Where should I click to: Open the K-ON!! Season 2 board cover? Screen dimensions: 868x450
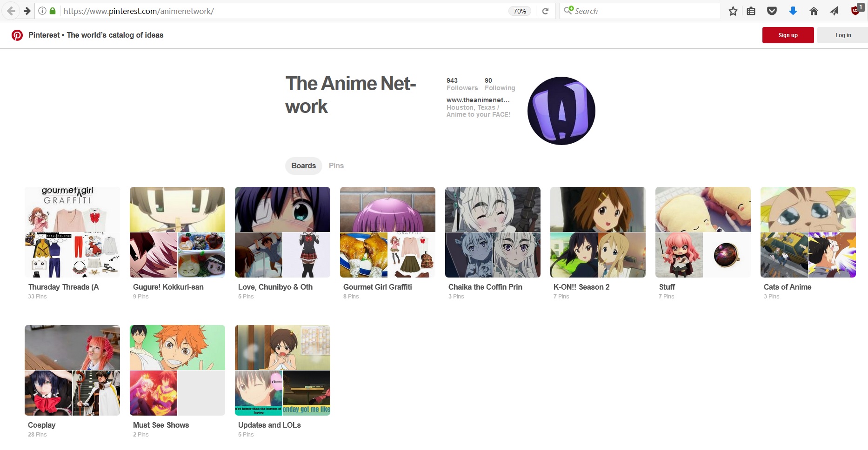click(x=598, y=232)
